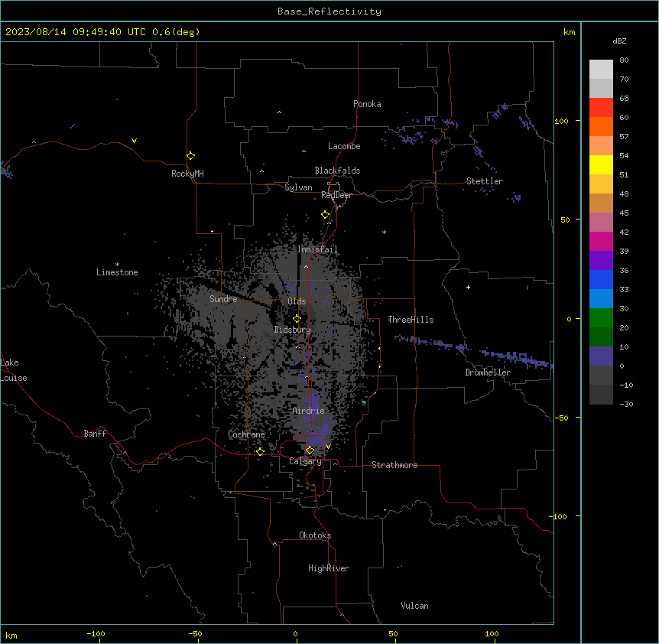Viewport: 659px width, 644px height.
Task: Click the RockyMH label
Action: click(x=187, y=174)
